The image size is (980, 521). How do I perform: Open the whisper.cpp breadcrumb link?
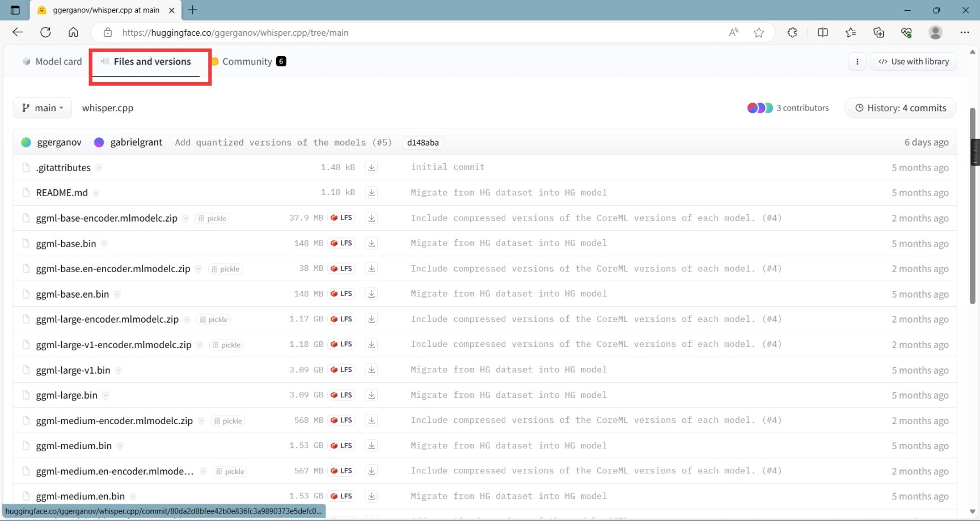click(108, 108)
